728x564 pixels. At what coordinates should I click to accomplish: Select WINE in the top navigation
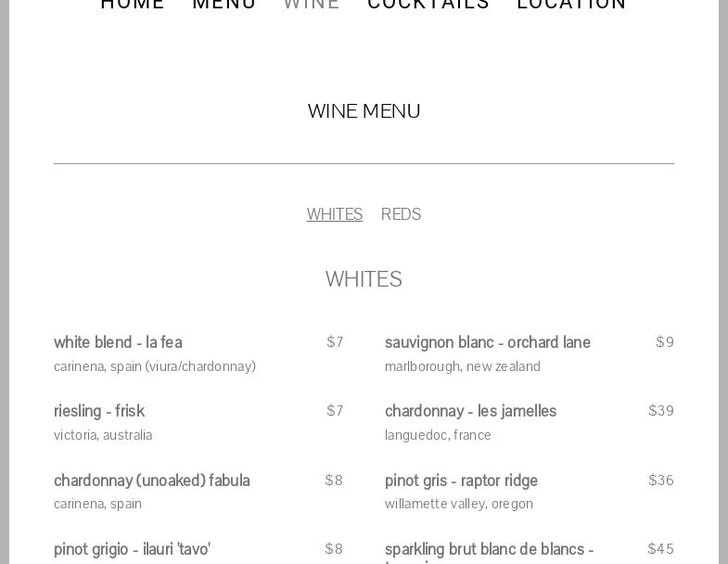coord(312,5)
